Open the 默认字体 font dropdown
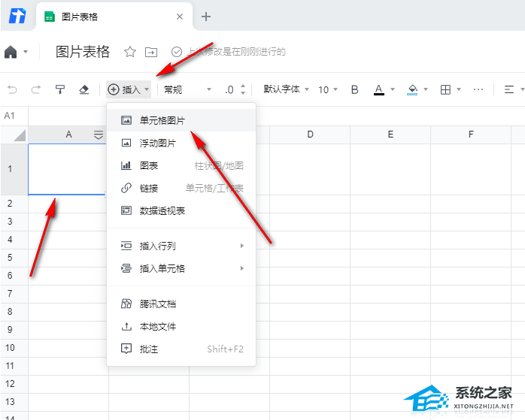The image size is (525, 420). (x=286, y=89)
